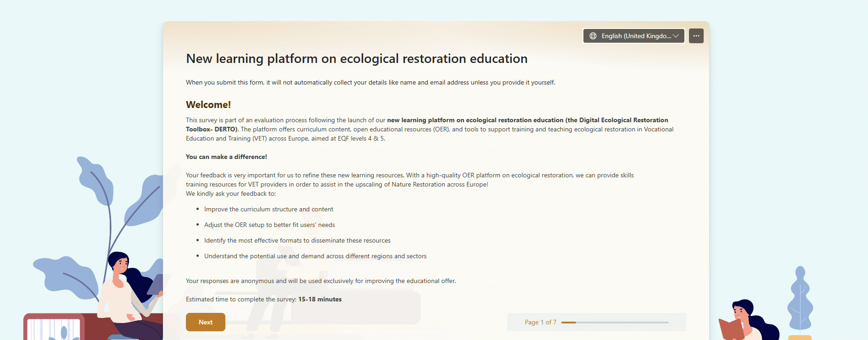This screenshot has width=868, height=340.
Task: Click the form title about ecological restoration
Action: pyautogui.click(x=356, y=59)
